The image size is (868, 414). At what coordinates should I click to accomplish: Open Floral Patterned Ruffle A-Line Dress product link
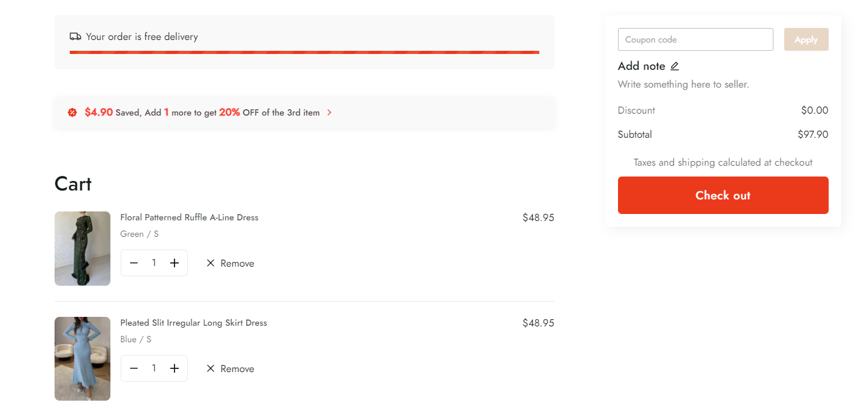pyautogui.click(x=189, y=217)
